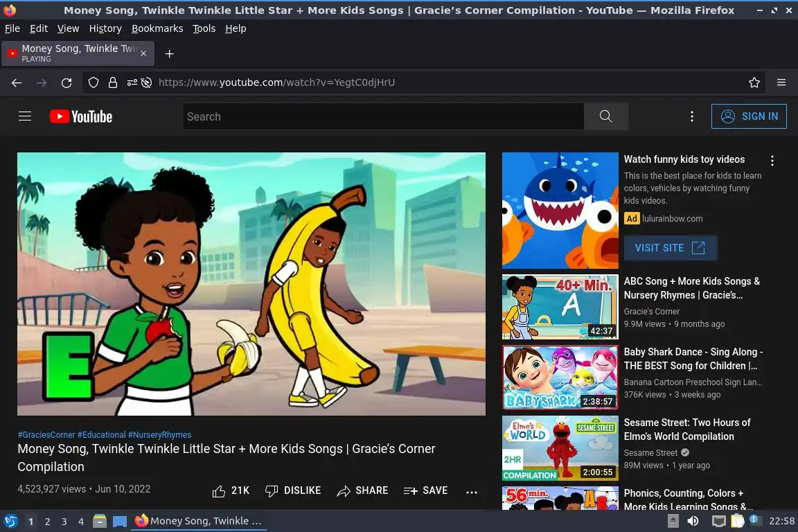This screenshot has width=798, height=532.
Task: Open the ABC Song video thumbnail
Action: click(560, 307)
